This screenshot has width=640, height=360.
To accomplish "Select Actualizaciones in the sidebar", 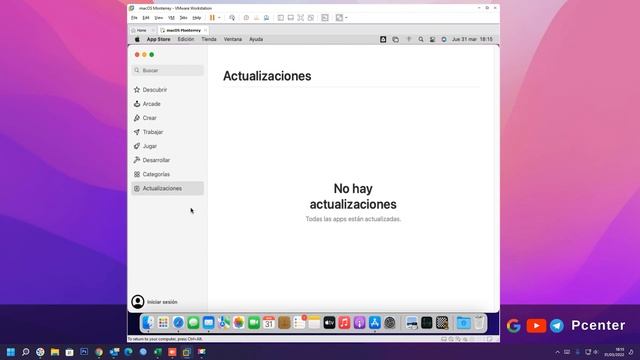I will point(167,188).
